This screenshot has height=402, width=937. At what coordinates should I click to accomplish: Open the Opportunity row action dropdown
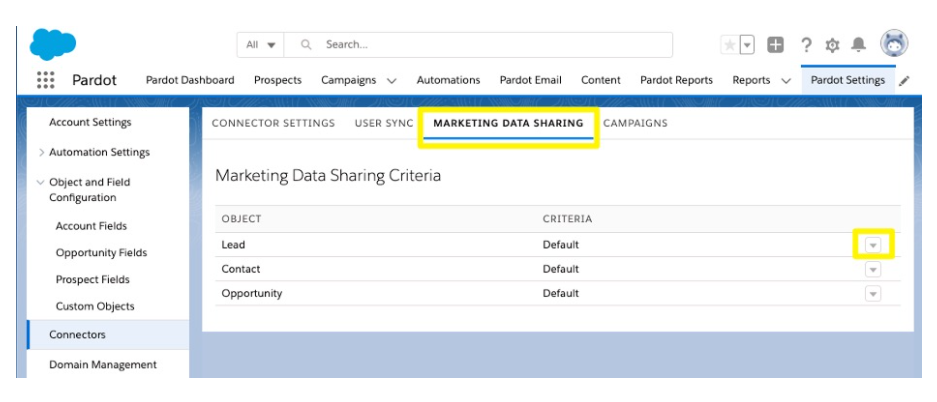(873, 294)
